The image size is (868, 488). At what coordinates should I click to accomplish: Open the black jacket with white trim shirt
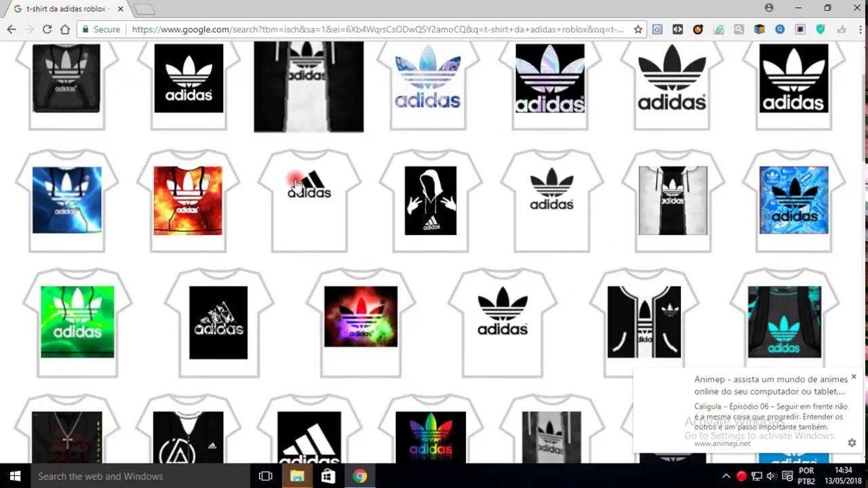[644, 322]
